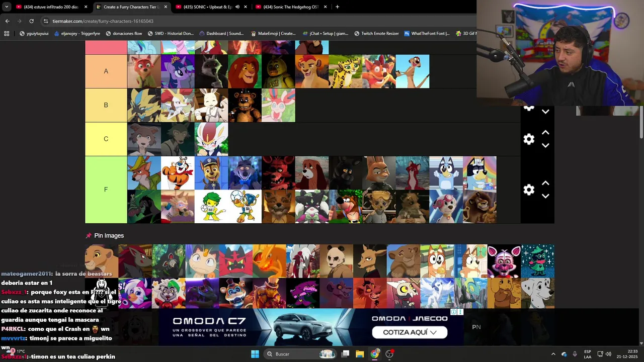This screenshot has width=644, height=362.
Task: Open File Explorer from the taskbar
Action: (360, 354)
